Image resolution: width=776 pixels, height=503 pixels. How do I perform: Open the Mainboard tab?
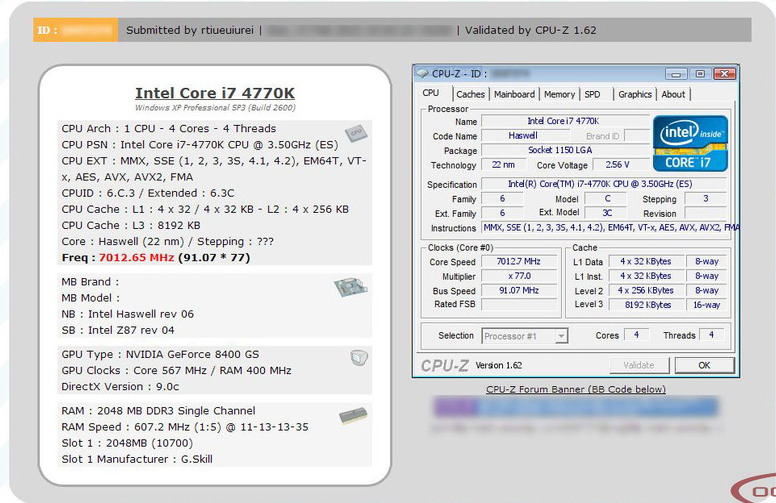point(514,94)
